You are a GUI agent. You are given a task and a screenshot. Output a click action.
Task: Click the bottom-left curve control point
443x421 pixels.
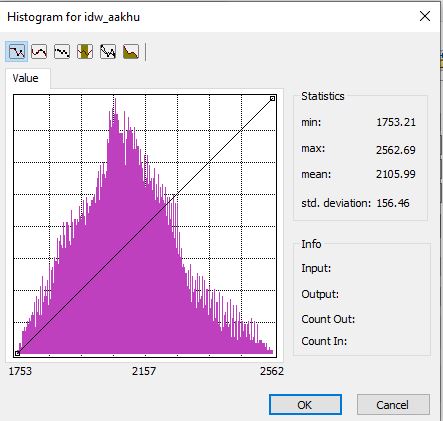[17, 353]
